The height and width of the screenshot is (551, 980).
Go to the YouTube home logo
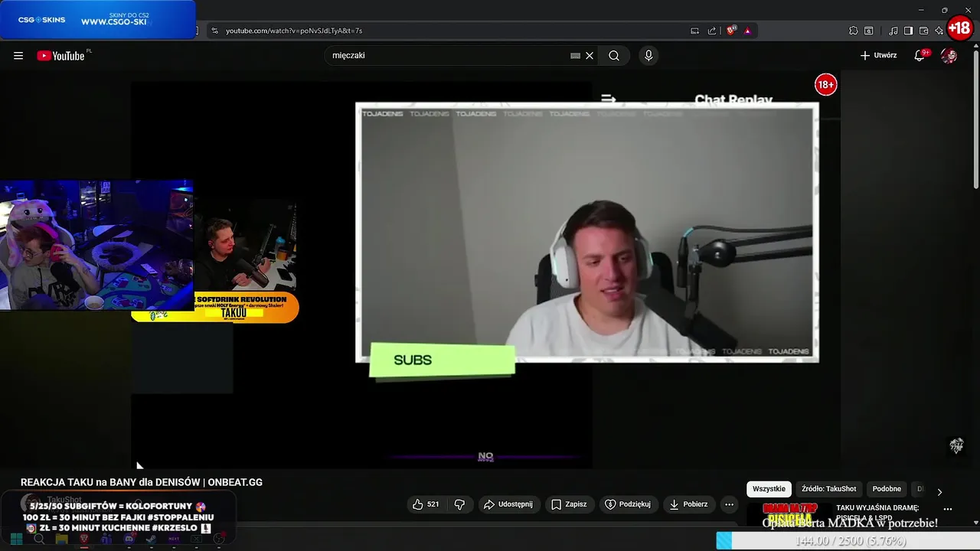pos(60,55)
